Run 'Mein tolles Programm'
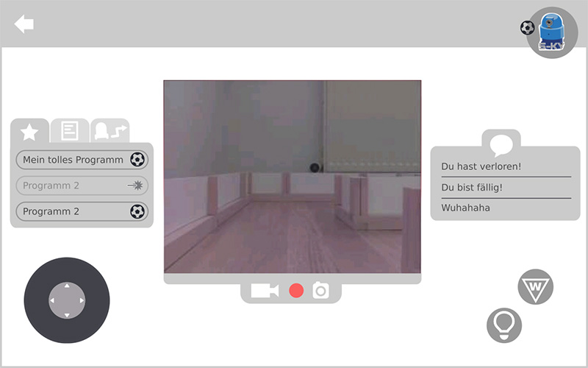 pyautogui.click(x=73, y=160)
